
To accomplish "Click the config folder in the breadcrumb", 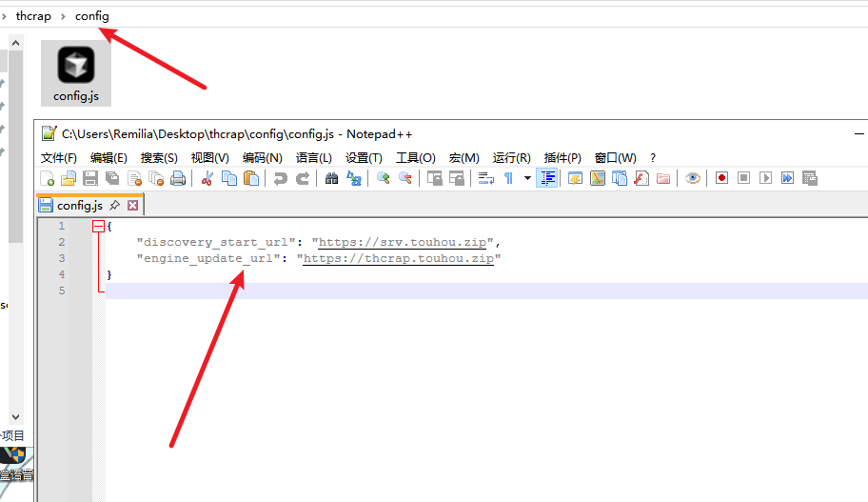I will click(92, 16).
